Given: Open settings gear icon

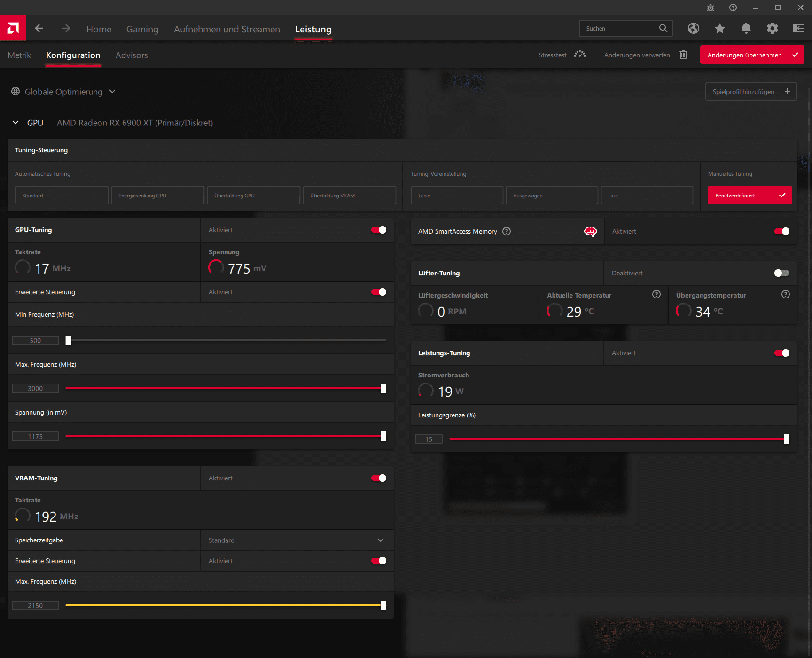Looking at the screenshot, I should [x=772, y=28].
